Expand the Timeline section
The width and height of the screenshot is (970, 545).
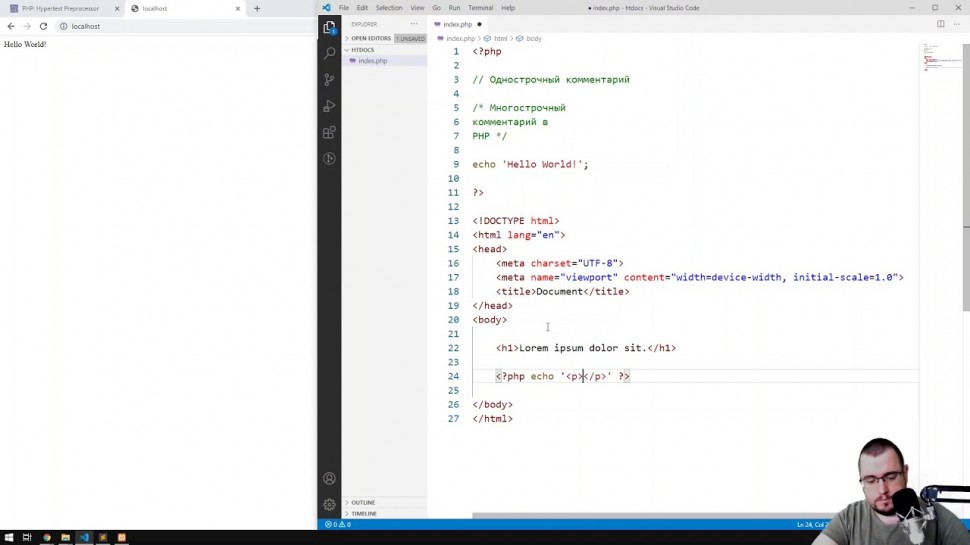click(363, 513)
